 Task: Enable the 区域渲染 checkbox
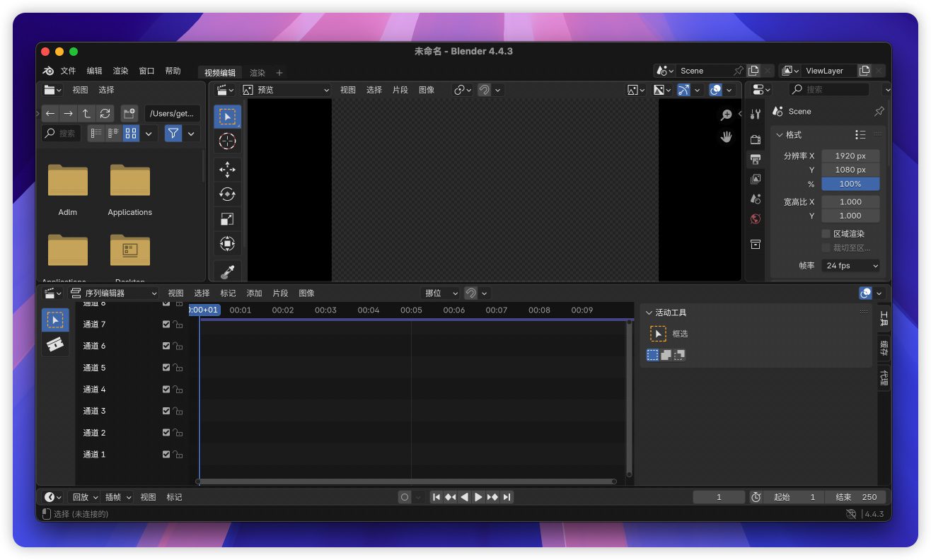(826, 233)
